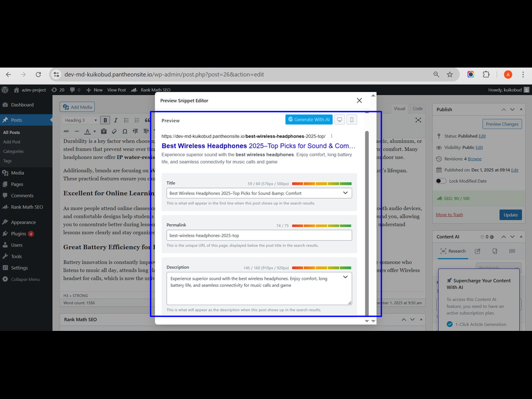
Task: Open the Chrome profile avatar A
Action: pyautogui.click(x=508, y=74)
